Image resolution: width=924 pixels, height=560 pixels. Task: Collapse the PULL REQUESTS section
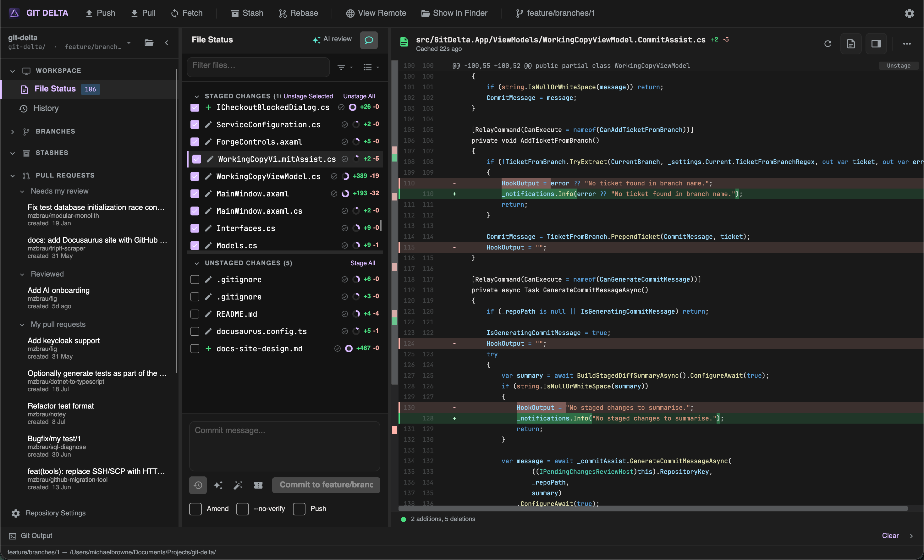(13, 176)
